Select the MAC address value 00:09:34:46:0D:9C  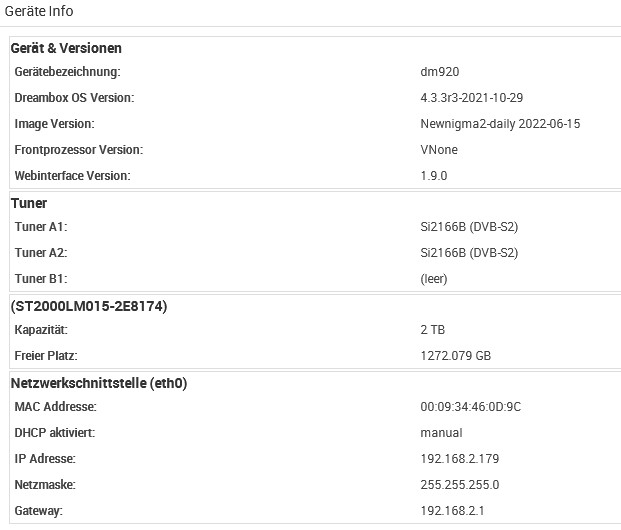[x=470, y=407]
